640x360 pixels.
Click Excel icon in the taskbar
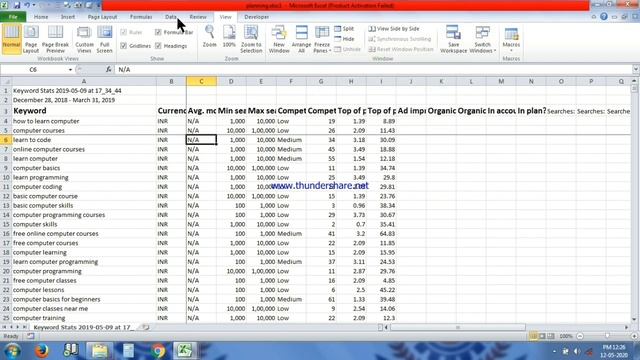[x=184, y=351]
